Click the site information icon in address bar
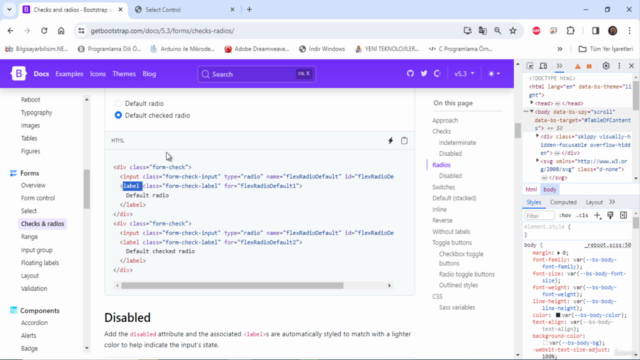This screenshot has width=640, height=360. click(82, 31)
